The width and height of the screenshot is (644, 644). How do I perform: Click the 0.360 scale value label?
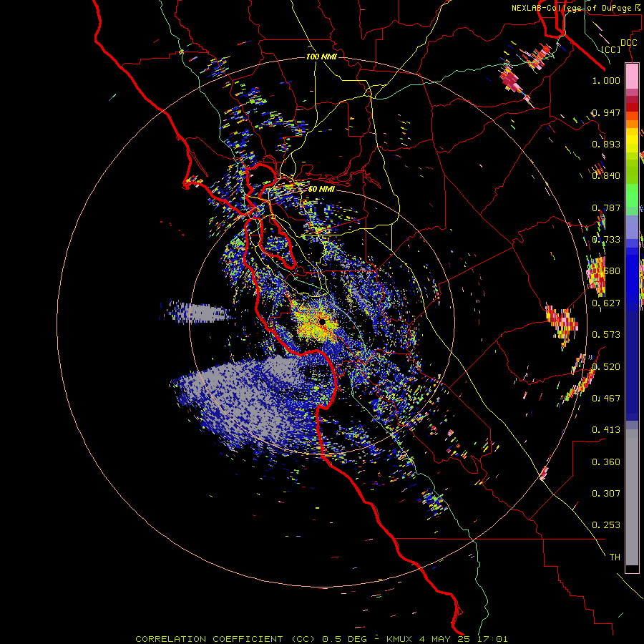(x=606, y=462)
